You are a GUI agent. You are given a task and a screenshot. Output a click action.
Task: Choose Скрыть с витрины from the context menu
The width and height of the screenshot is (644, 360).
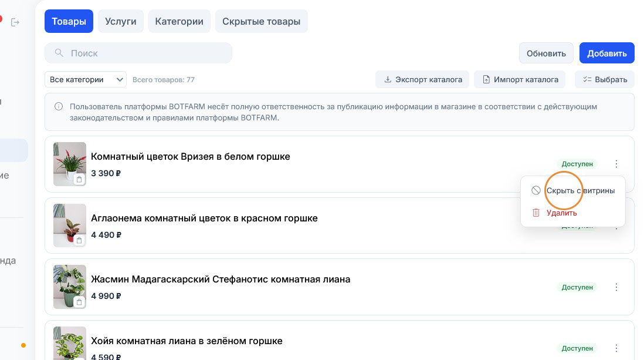[573, 190]
